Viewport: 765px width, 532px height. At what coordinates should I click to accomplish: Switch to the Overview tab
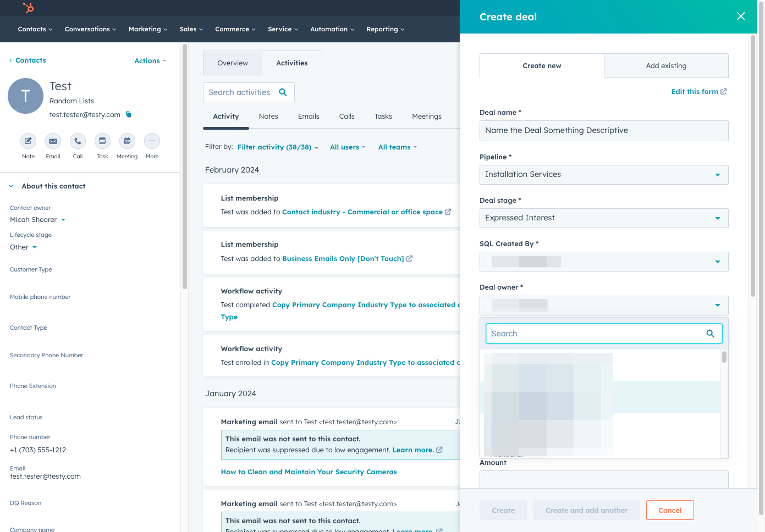click(233, 63)
